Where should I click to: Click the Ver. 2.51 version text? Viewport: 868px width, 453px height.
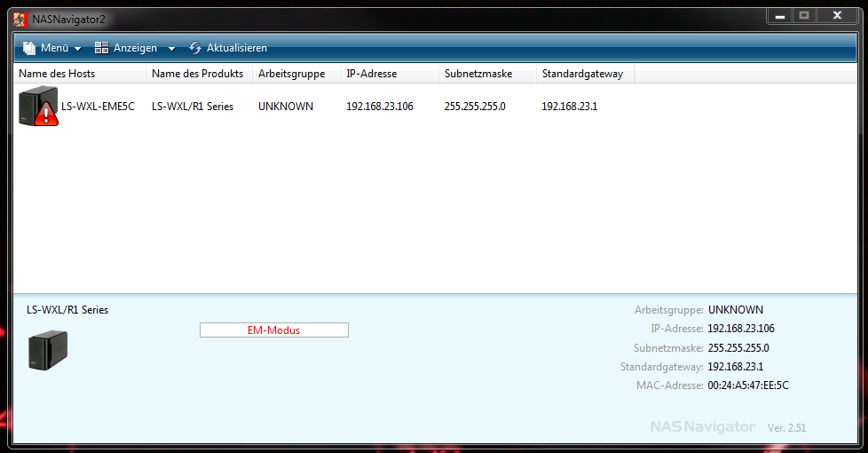click(786, 428)
